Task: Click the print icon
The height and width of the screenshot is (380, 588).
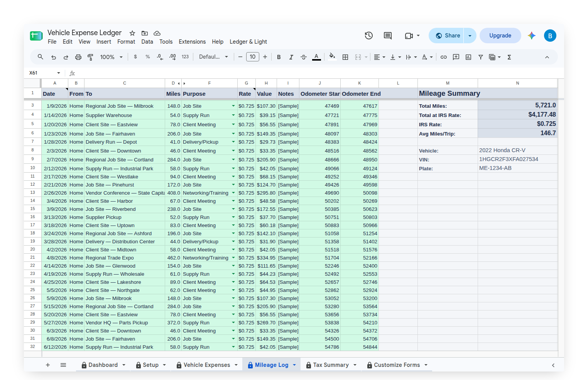Action: (78, 57)
